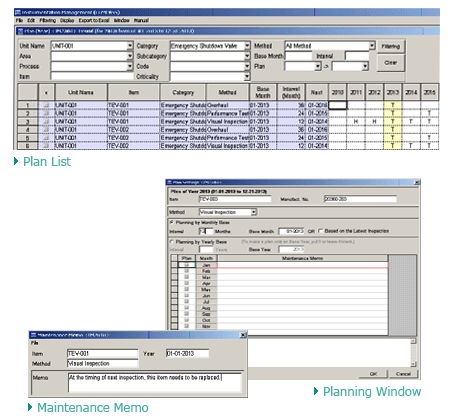Open the Export to Excel menu
The width and height of the screenshot is (450, 420).
click(x=94, y=20)
